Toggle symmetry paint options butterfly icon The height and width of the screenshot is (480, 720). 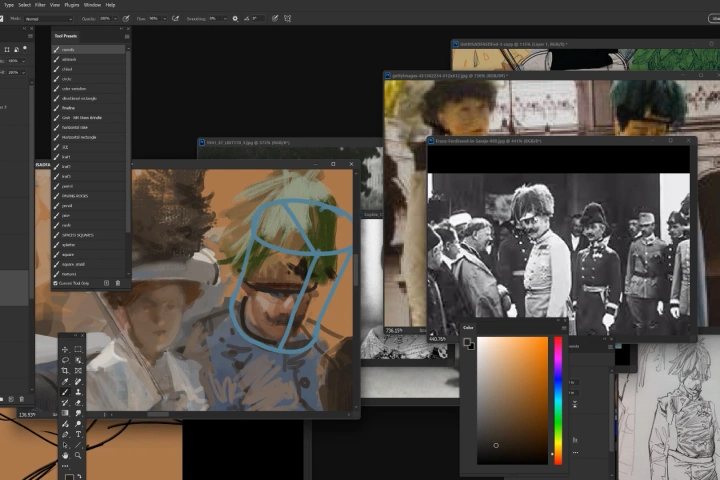(288, 18)
